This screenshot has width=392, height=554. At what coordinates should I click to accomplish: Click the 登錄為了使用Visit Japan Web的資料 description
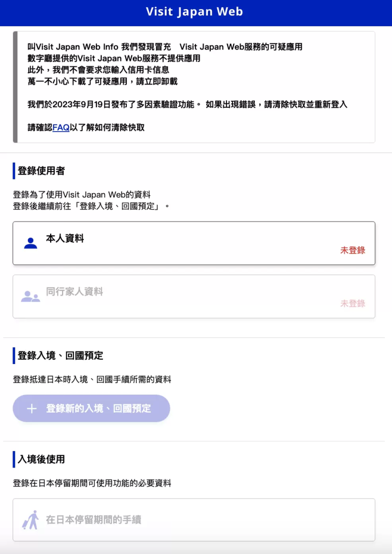[82, 194]
